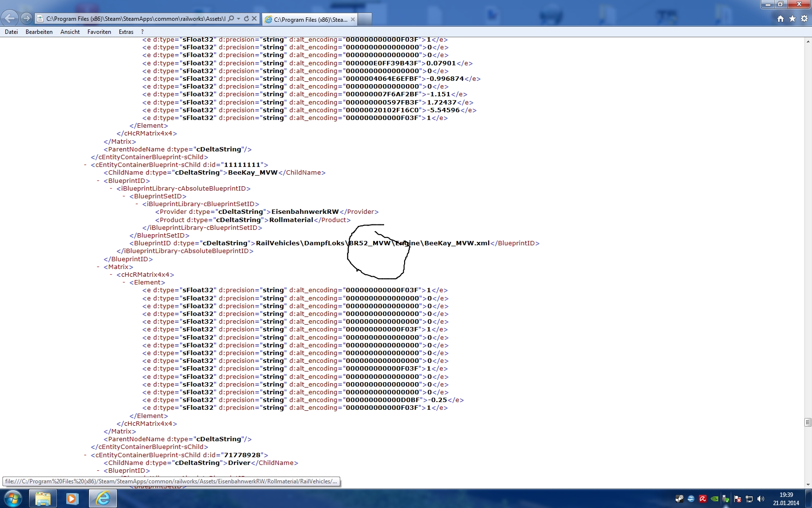This screenshot has width=812, height=508.
Task: Stop loading with the address bar X icon
Action: [x=254, y=18]
